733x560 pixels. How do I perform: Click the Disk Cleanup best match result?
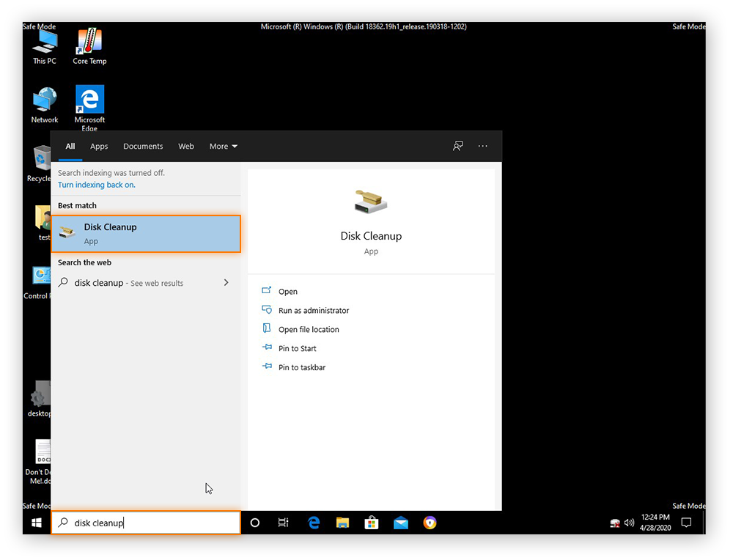click(146, 234)
